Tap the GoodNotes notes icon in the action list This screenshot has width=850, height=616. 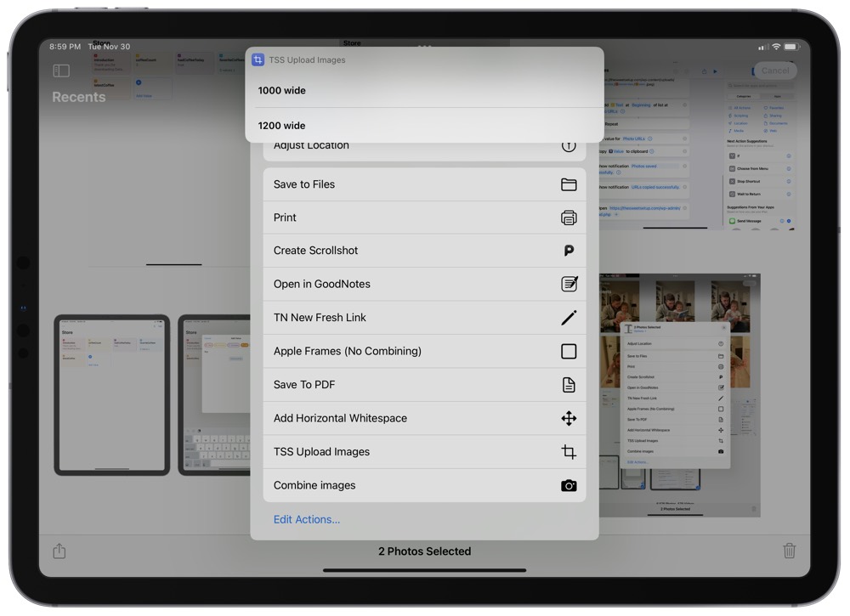click(x=570, y=284)
